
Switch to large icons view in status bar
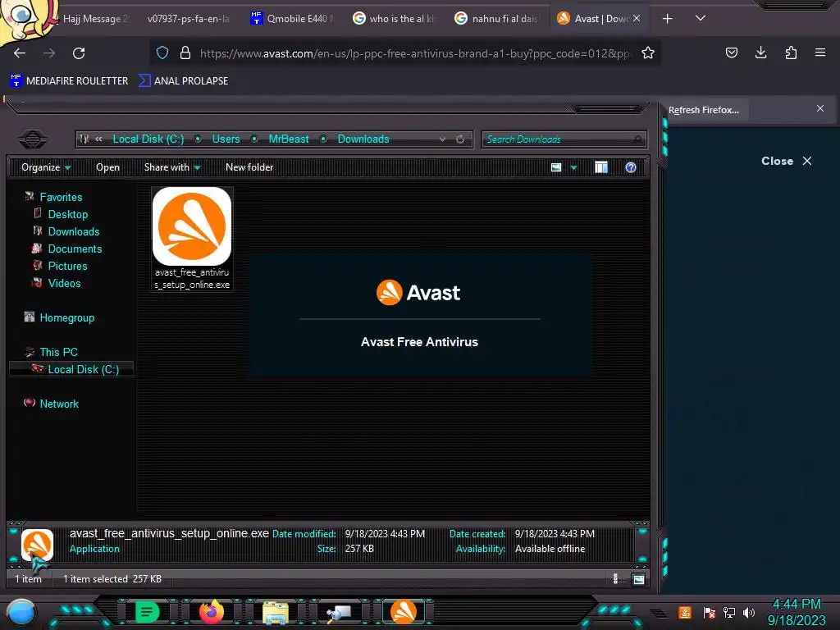click(x=638, y=579)
